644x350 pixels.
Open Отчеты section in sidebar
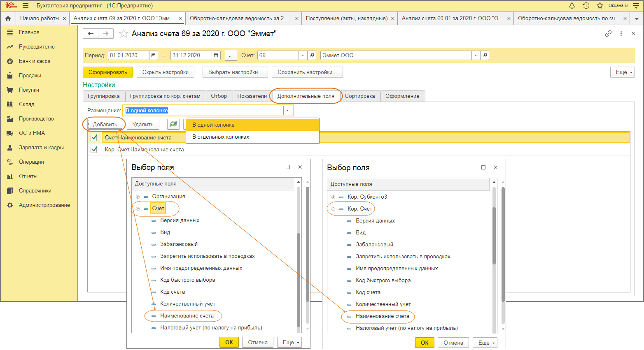click(x=28, y=176)
